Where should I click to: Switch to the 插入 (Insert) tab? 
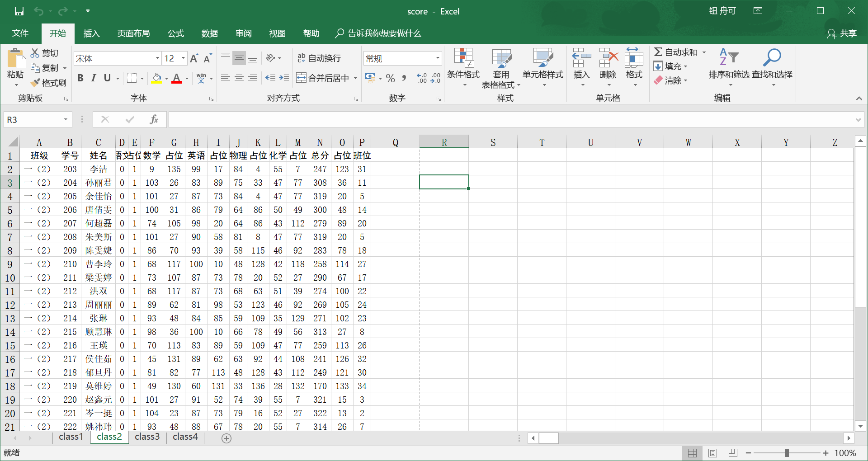coord(91,33)
